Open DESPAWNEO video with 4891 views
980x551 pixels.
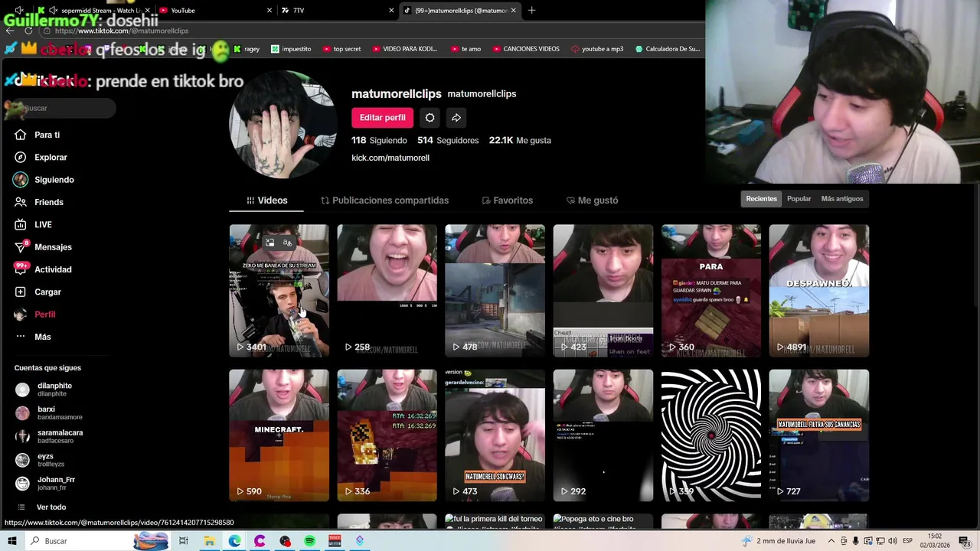[x=819, y=291]
